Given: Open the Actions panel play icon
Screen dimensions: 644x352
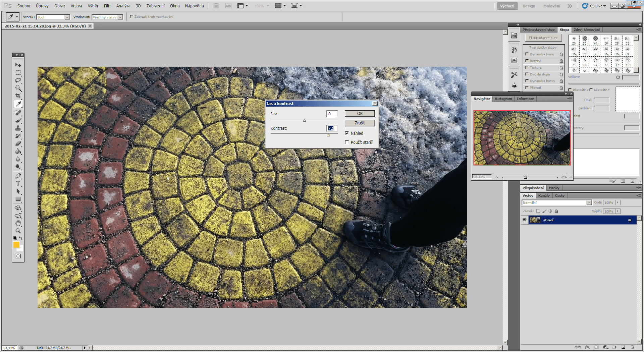Looking at the screenshot, I should pos(514,60).
